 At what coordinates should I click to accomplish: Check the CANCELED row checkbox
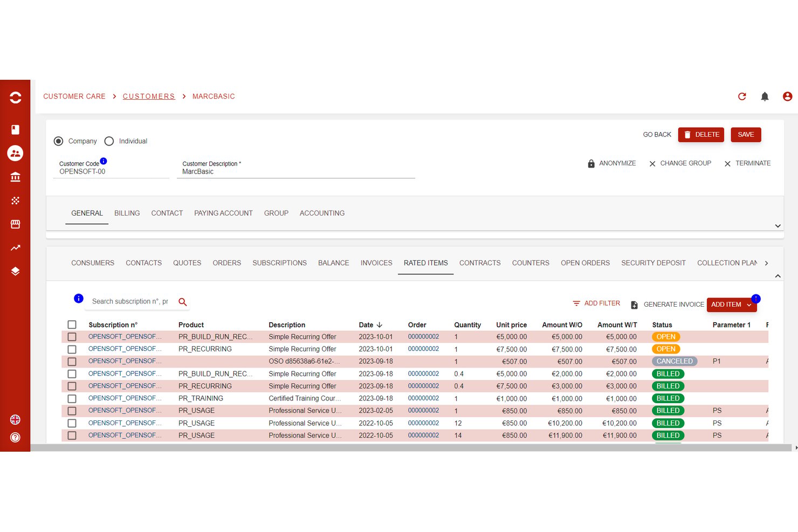pyautogui.click(x=72, y=362)
